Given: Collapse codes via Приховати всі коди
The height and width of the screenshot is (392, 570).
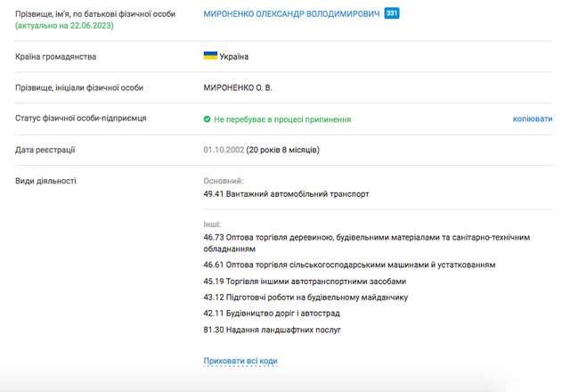Looking at the screenshot, I should [x=240, y=361].
